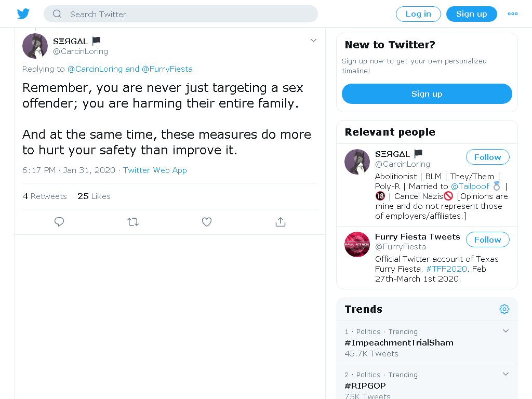Viewport: 532px width, 399px height.
Task: Click the search magnifier icon
Action: pyautogui.click(x=57, y=14)
